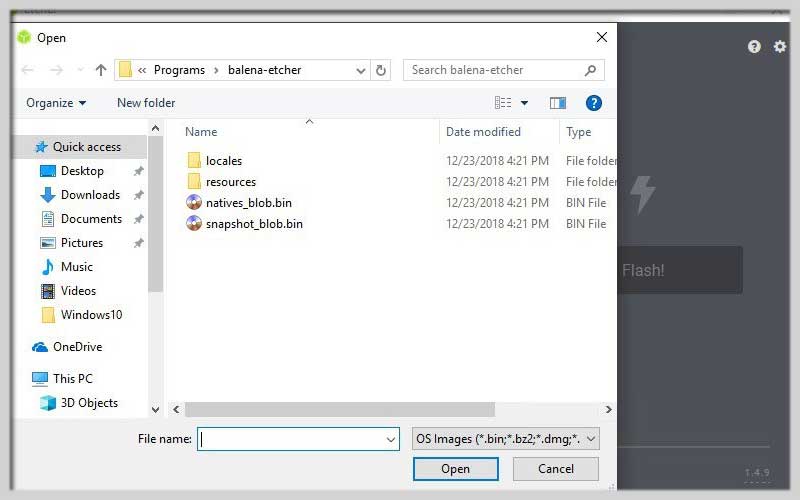
Task: Click the snapshot_blob.bin disc icon
Action: click(194, 223)
